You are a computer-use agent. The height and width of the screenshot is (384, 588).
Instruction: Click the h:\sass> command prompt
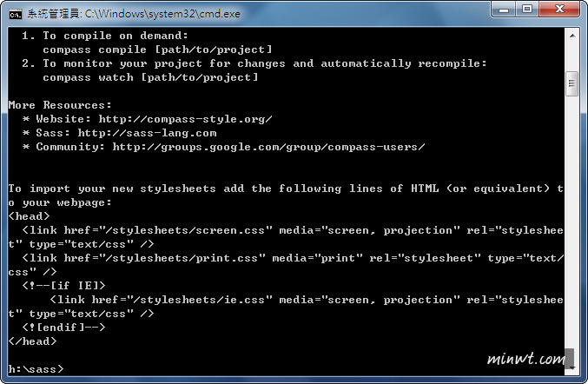tap(36, 369)
